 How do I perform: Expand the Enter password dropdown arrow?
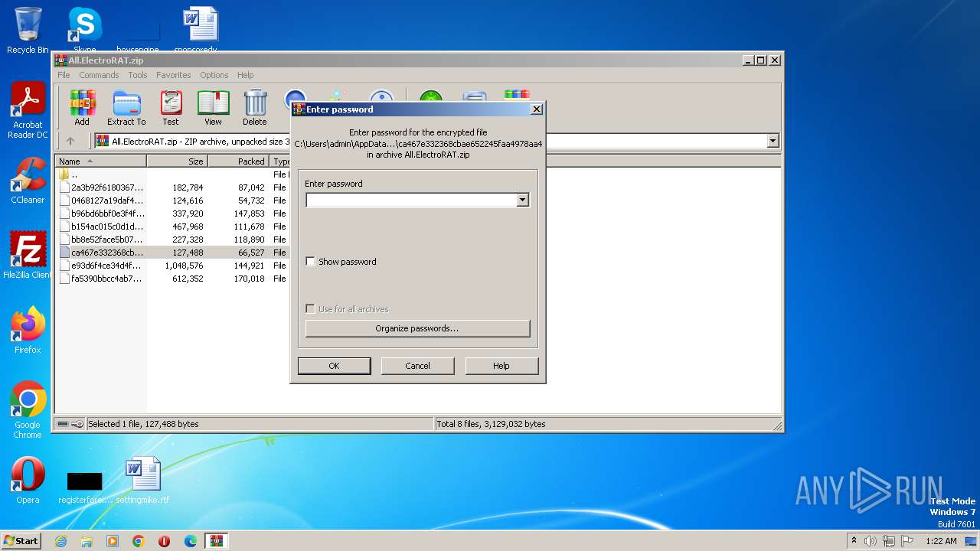tap(522, 200)
